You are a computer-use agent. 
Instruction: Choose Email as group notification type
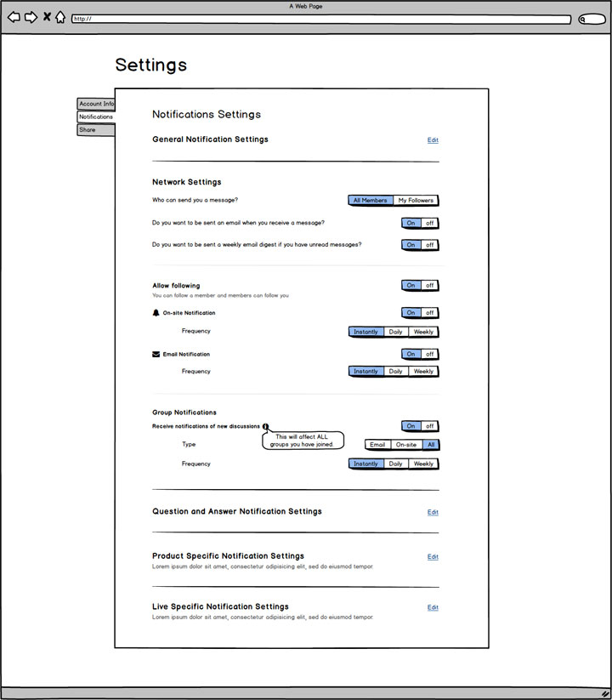pos(377,445)
